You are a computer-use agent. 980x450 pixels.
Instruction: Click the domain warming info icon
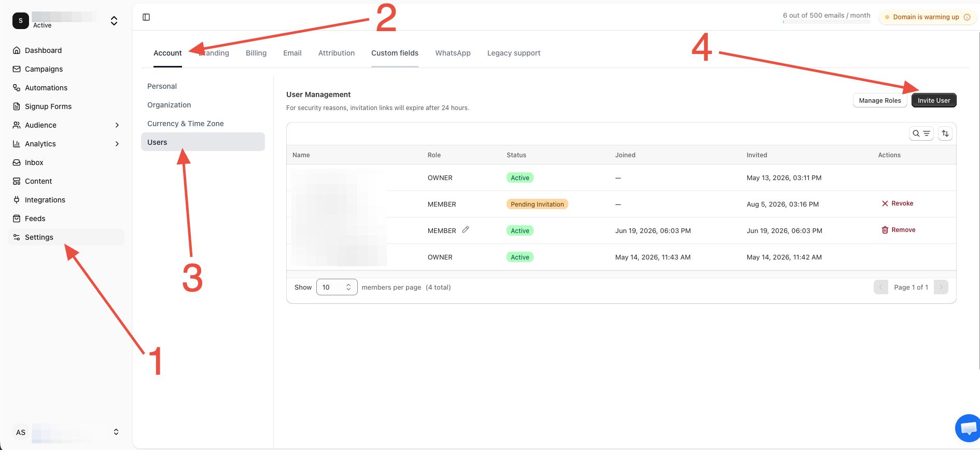pos(967,17)
